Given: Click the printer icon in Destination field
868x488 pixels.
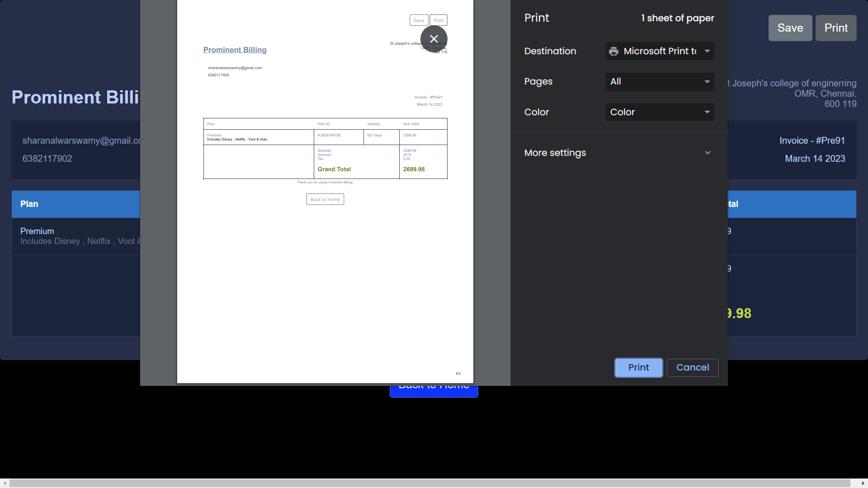Looking at the screenshot, I should tap(613, 51).
